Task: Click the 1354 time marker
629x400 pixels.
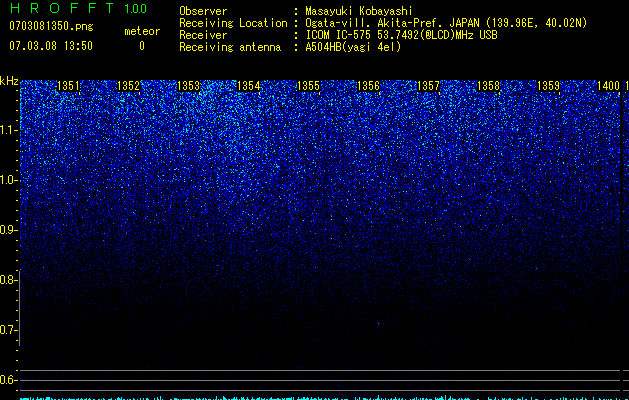Action: click(x=248, y=86)
